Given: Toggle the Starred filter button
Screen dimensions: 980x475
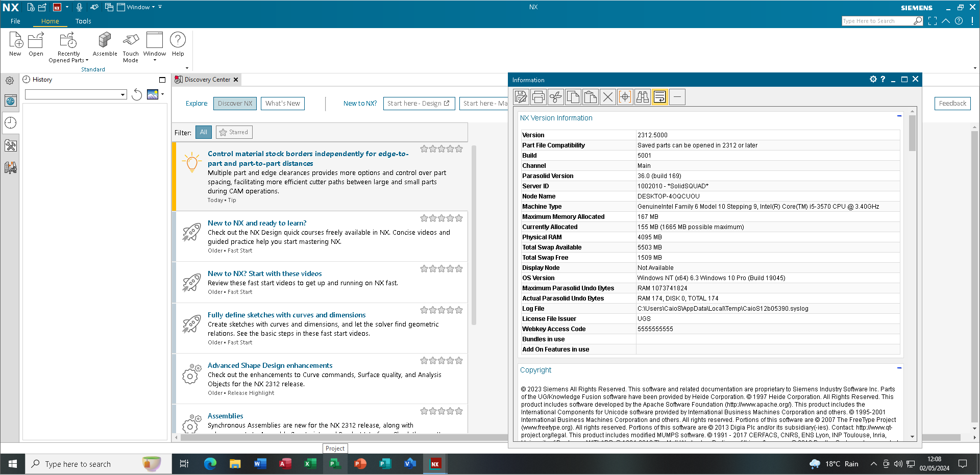Looking at the screenshot, I should (234, 132).
